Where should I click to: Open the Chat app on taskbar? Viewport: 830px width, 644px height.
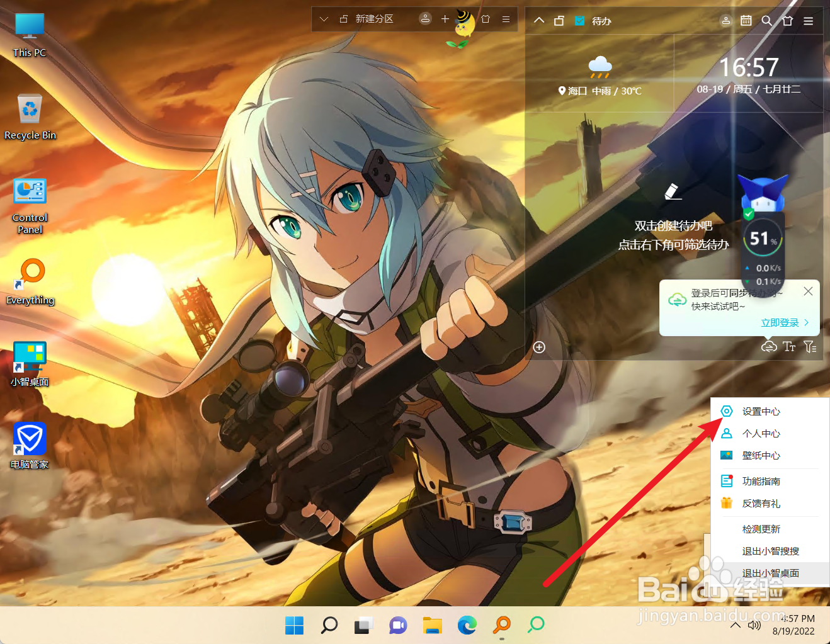point(398,625)
